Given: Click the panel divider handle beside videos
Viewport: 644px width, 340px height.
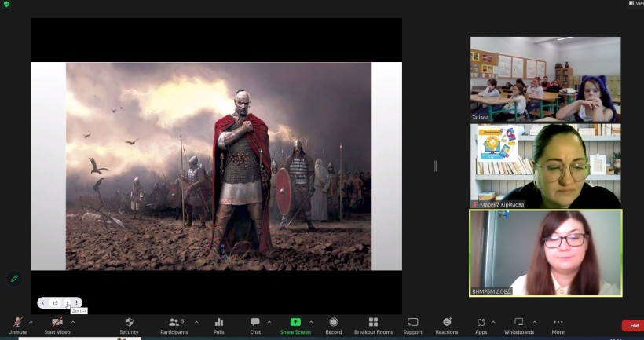Looking at the screenshot, I should (x=435, y=166).
